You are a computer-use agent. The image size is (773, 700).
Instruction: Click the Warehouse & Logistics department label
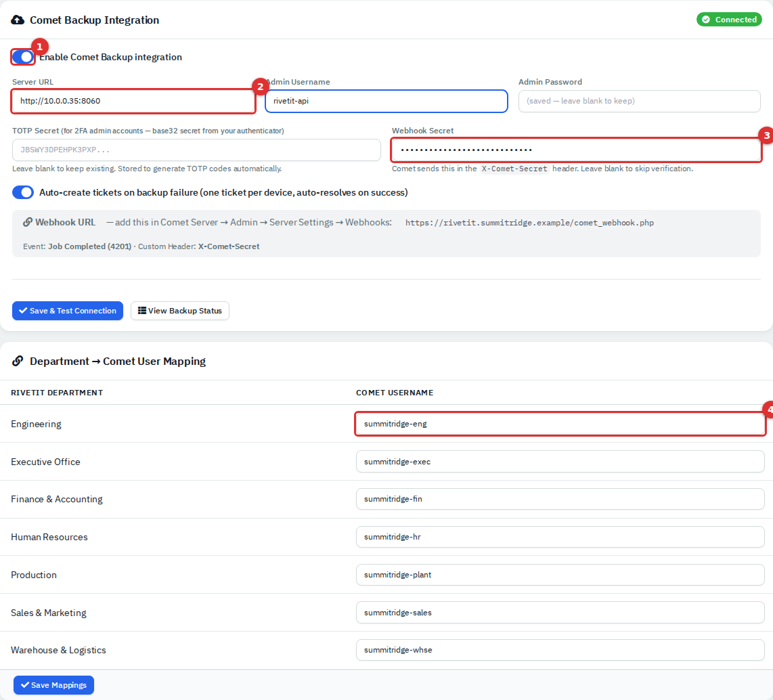(58, 650)
